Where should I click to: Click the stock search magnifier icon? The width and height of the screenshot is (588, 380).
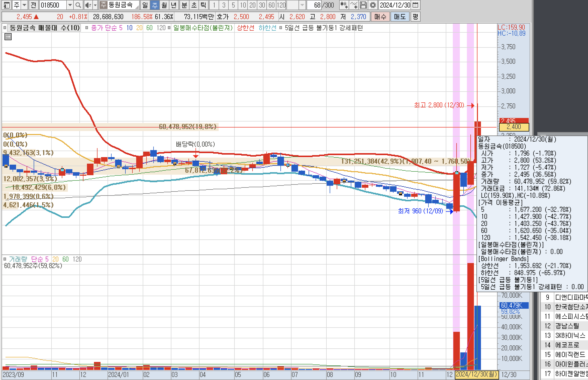coord(78,5)
